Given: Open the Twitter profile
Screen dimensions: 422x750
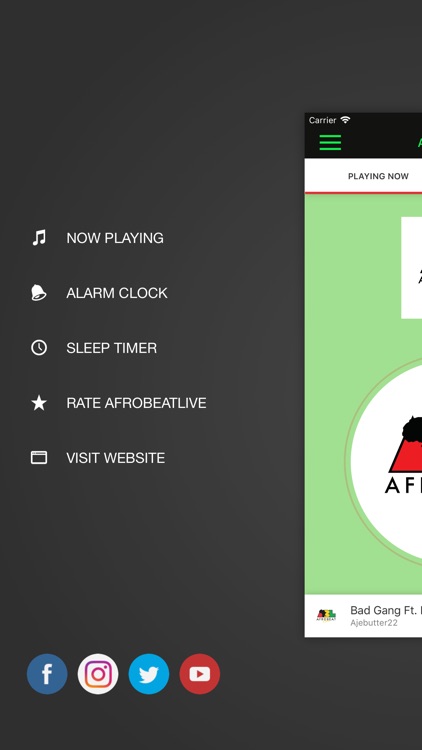Looking at the screenshot, I should (x=149, y=674).
